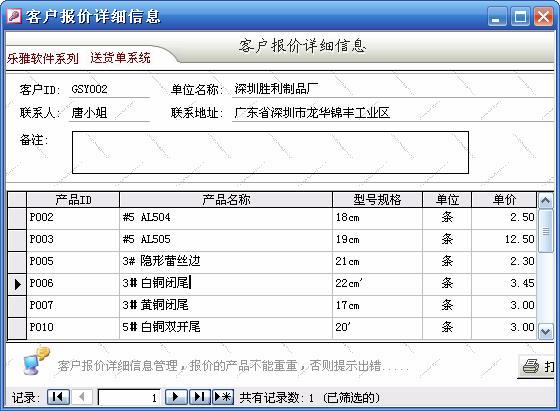The height and width of the screenshot is (411, 560).
Task: Click the record number input box
Action: coord(129,397)
